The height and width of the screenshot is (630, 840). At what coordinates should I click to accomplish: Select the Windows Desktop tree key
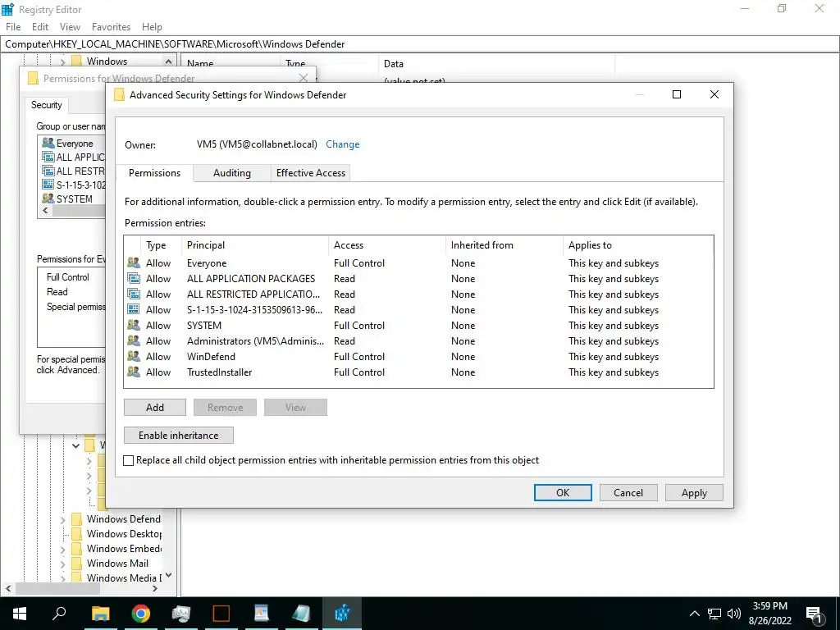[x=124, y=534]
